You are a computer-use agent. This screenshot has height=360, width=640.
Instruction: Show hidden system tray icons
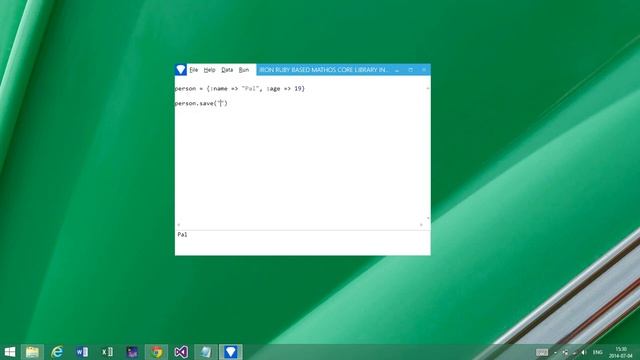[555, 352]
